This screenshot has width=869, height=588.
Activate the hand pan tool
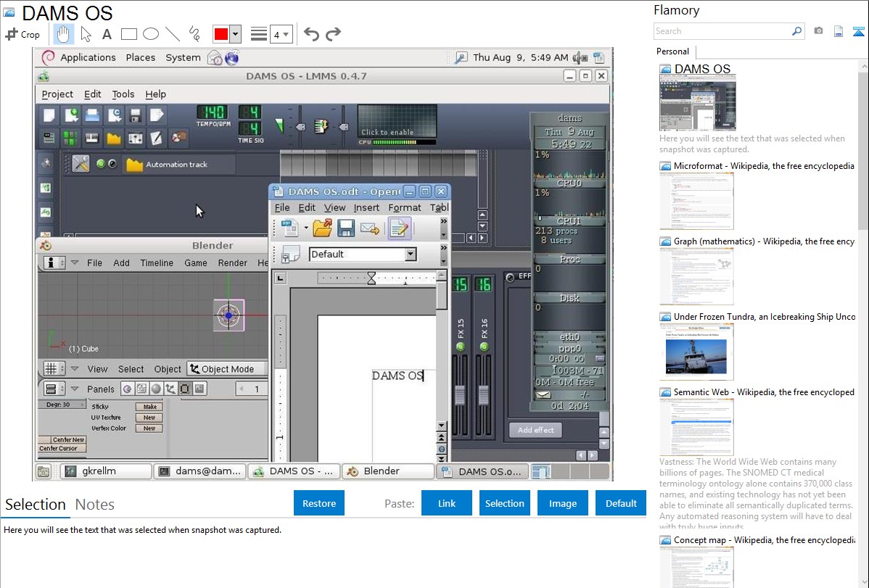point(63,34)
